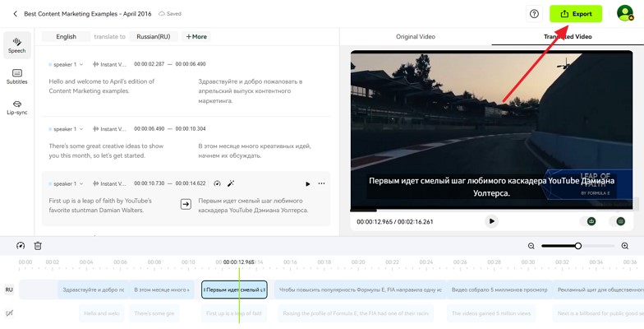Image resolution: width=644 pixels, height=329 pixels.
Task: Select original clip 'Hello and welc'
Action: (x=102, y=313)
